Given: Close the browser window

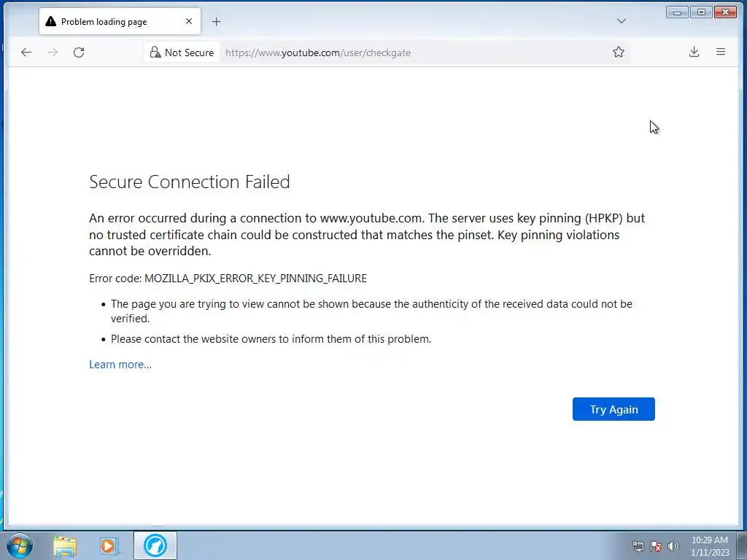Looking at the screenshot, I should [x=726, y=12].
